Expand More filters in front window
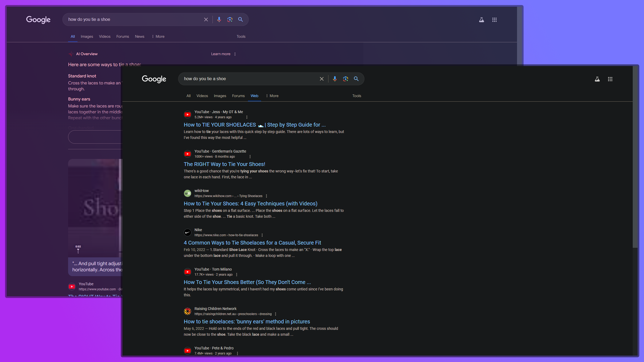 pyautogui.click(x=272, y=96)
